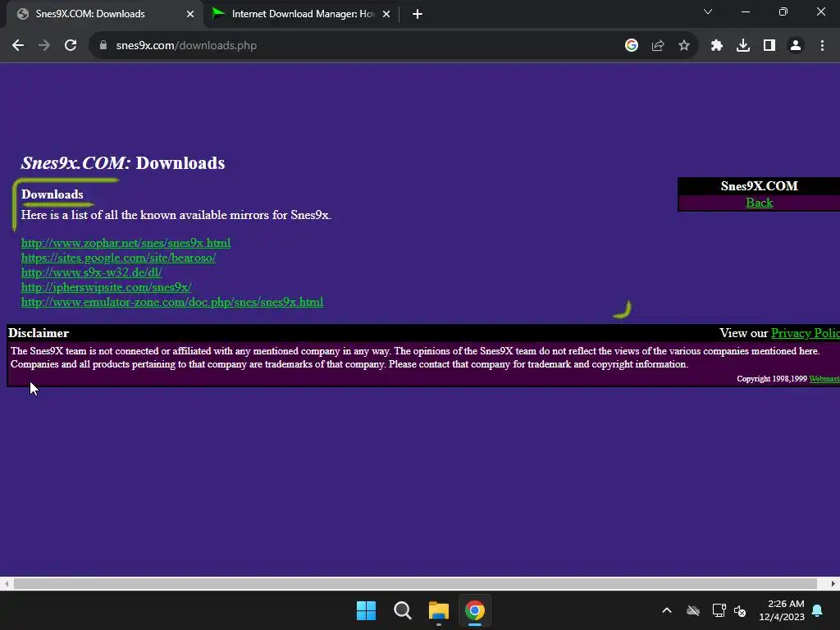
Task: Open the ipherswipsite.com snes9x link
Action: pyautogui.click(x=106, y=287)
